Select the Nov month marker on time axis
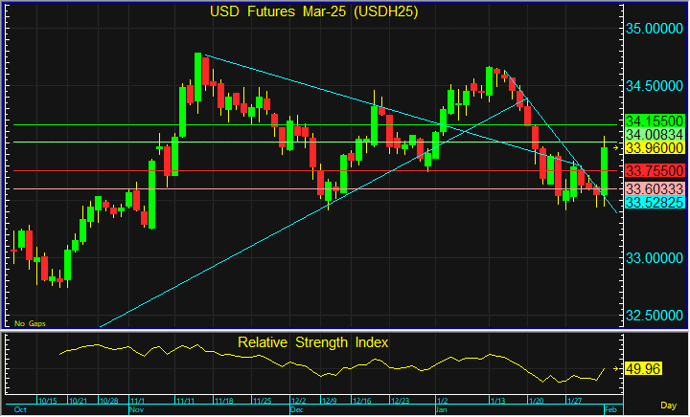This screenshot has width=690, height=417. click(137, 410)
